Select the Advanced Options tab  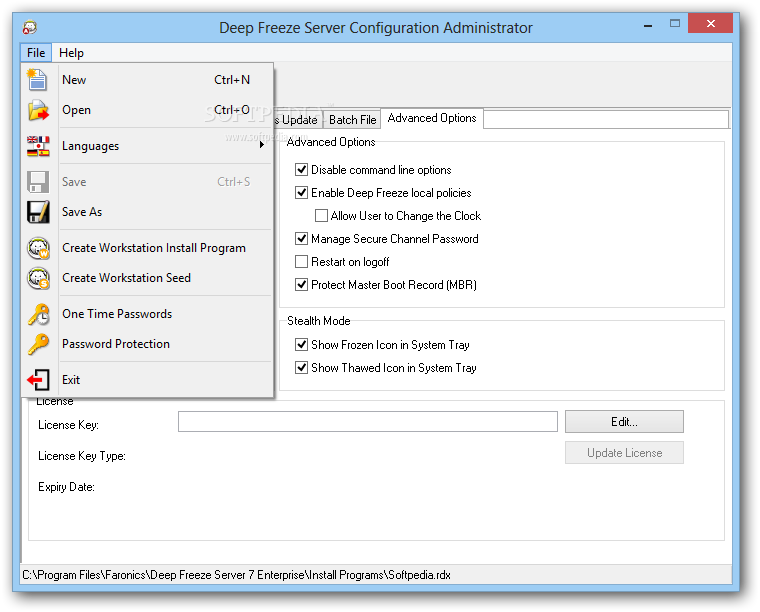[432, 118]
